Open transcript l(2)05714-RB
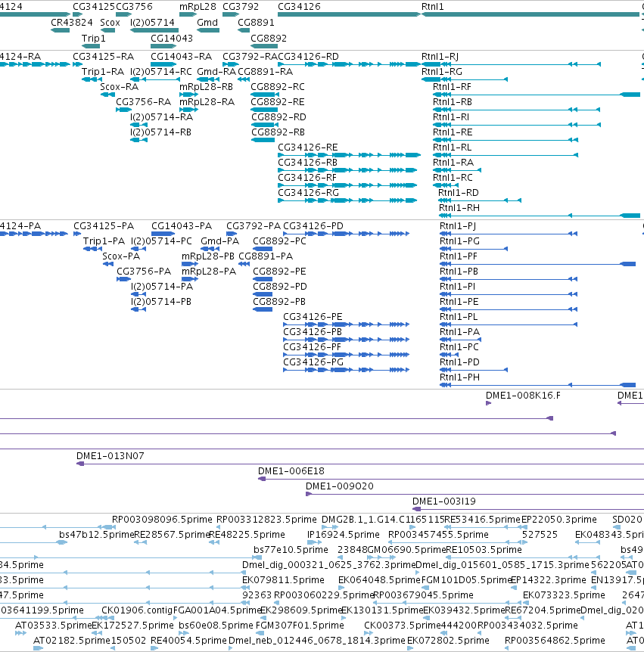Viewport: 644px width, 652px height. pos(160,132)
